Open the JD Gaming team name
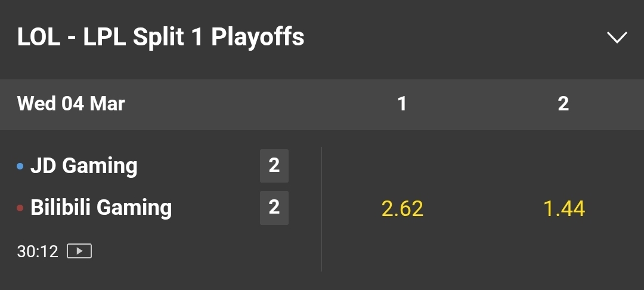644x290 pixels. click(x=84, y=165)
